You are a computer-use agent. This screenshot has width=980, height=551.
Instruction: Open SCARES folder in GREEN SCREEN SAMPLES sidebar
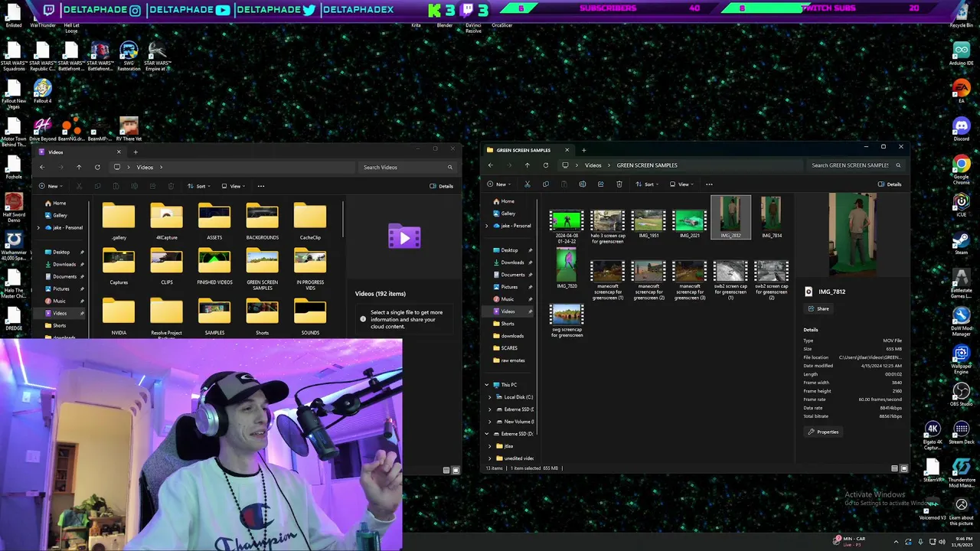510,348
